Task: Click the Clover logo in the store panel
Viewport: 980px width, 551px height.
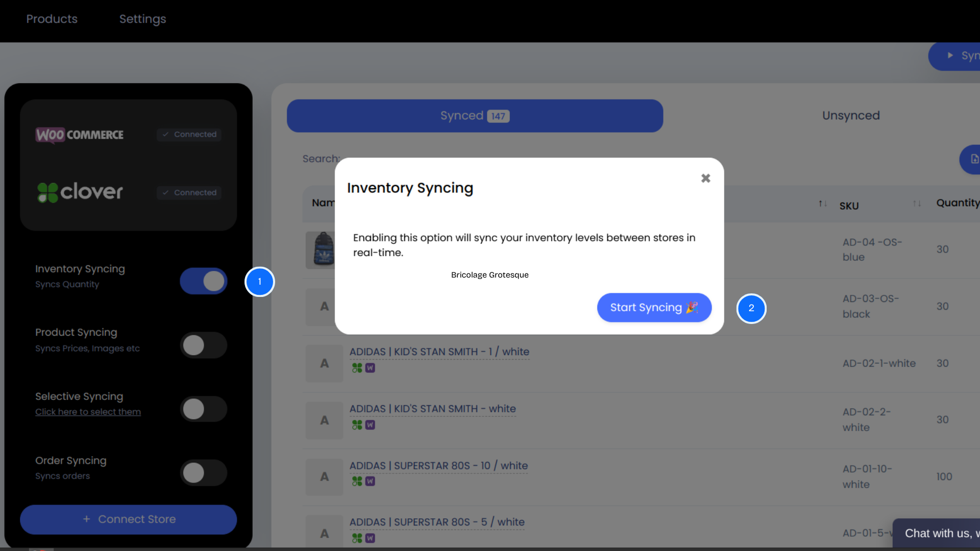Action: click(x=79, y=192)
